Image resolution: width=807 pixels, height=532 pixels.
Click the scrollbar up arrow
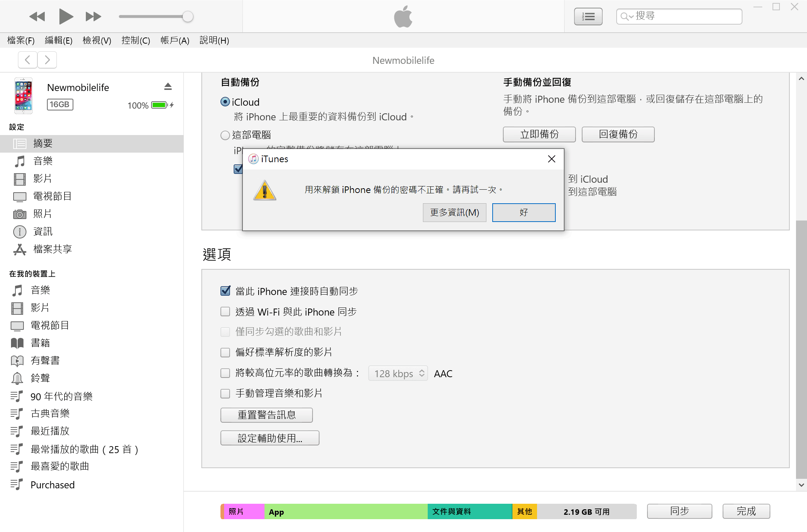[801, 79]
